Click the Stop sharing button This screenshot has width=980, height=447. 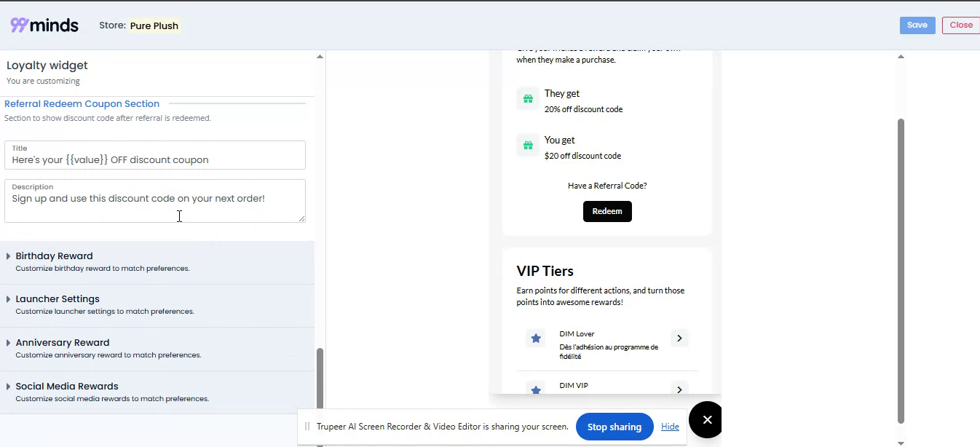[615, 427]
